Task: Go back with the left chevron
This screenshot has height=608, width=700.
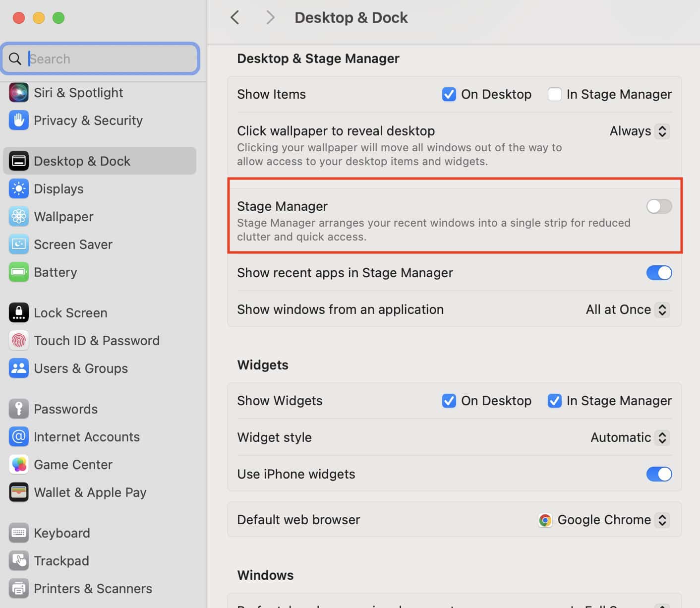Action: pos(235,18)
